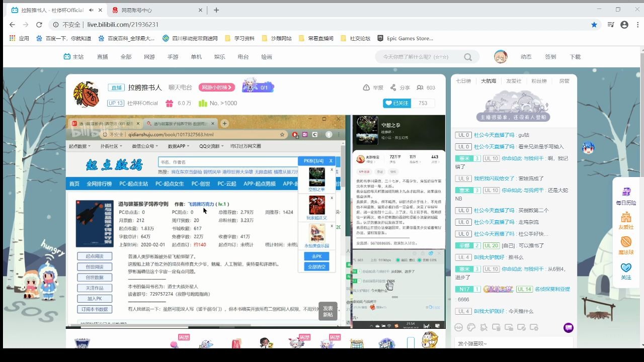Open the 百度百科 bookmark
The image size is (644, 362).
126,38
